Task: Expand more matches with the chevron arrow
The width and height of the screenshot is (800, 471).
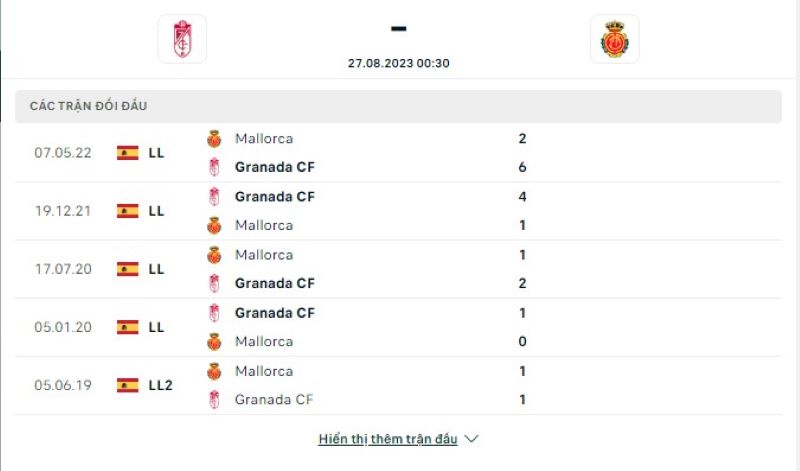Action: [x=473, y=439]
